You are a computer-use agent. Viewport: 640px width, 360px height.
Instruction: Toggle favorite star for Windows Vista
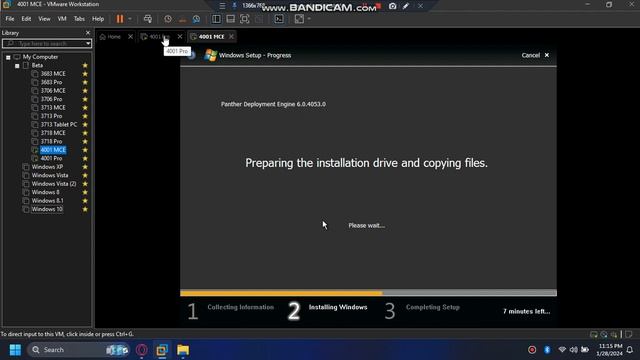[85, 176]
